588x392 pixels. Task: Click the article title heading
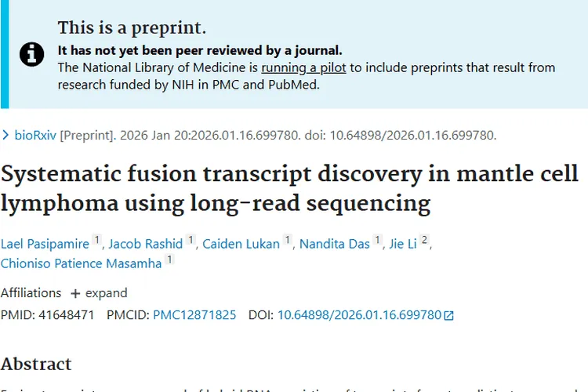(x=289, y=188)
